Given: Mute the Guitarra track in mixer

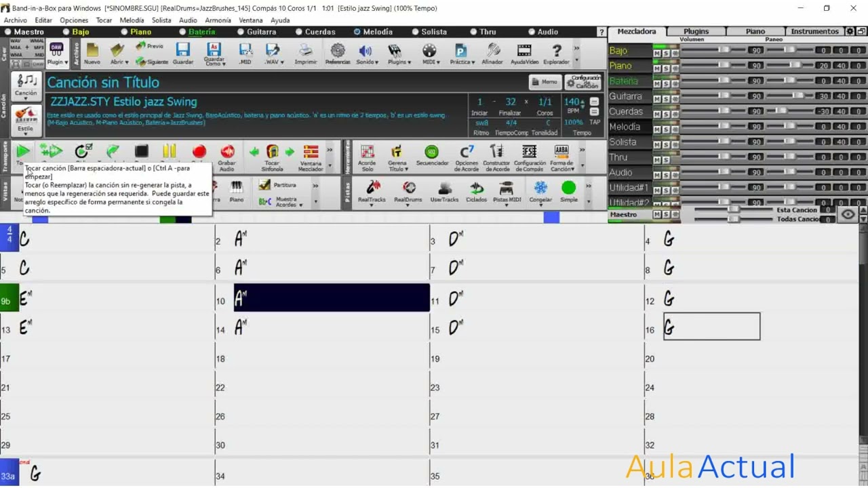Looking at the screenshot, I should 656,99.
